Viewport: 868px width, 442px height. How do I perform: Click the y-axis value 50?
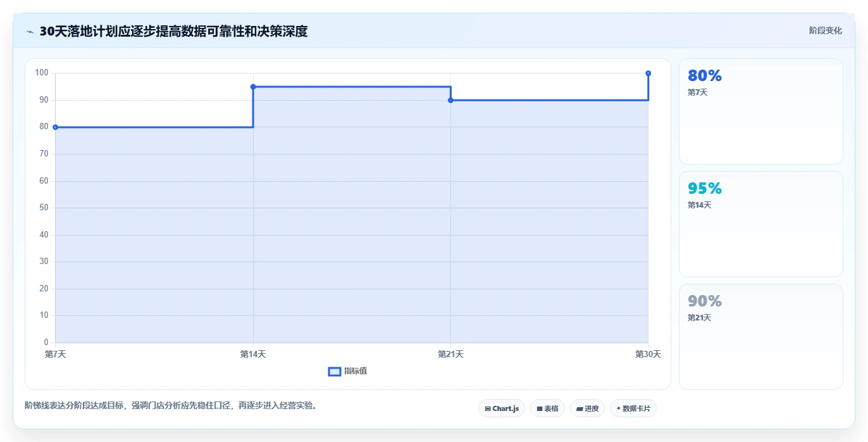point(44,208)
